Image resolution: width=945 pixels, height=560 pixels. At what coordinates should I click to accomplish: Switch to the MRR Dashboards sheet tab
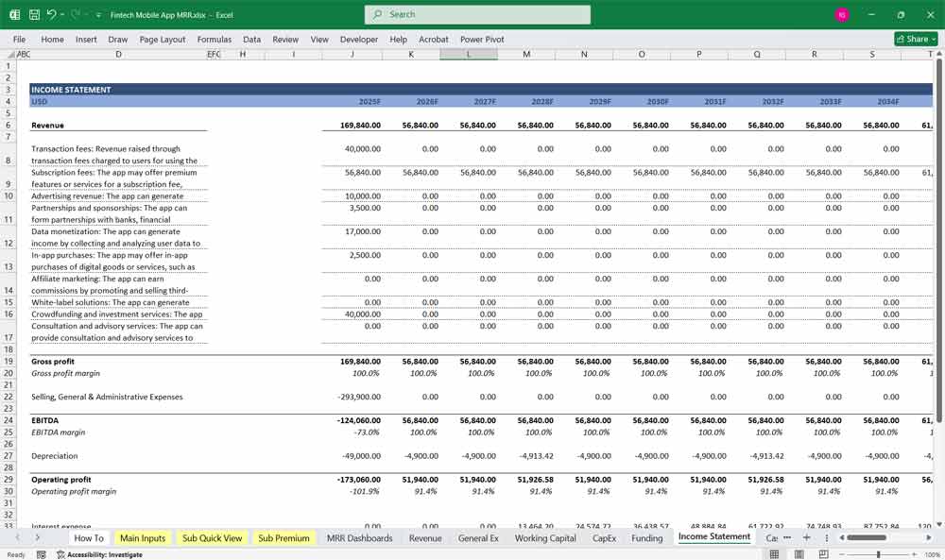click(358, 538)
